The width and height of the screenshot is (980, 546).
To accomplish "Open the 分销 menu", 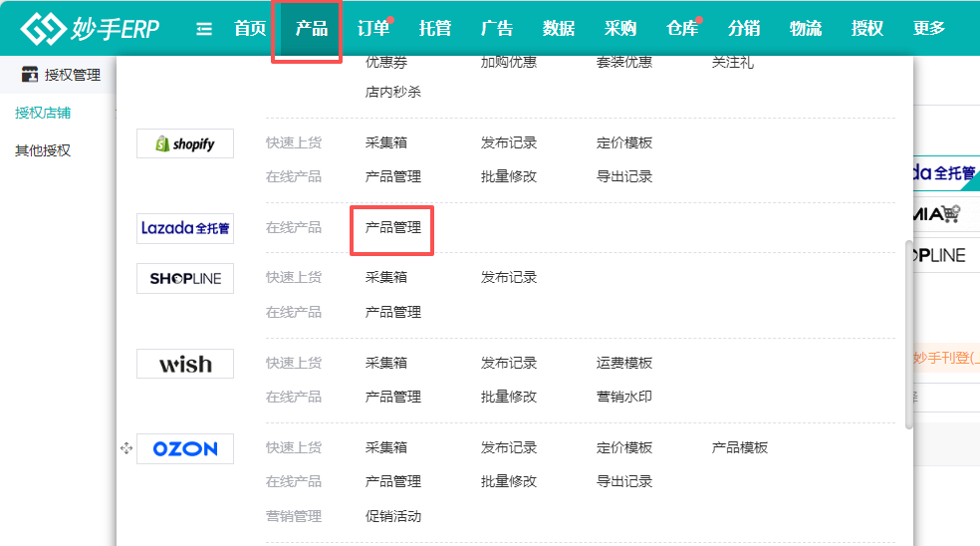I will 744,28.
